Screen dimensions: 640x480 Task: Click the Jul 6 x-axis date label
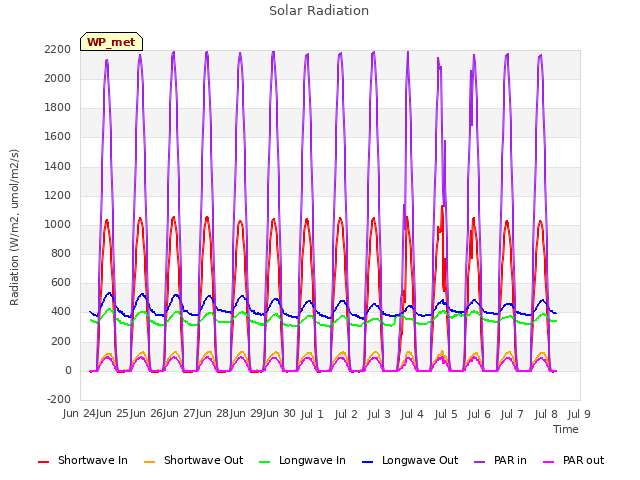tap(479, 414)
